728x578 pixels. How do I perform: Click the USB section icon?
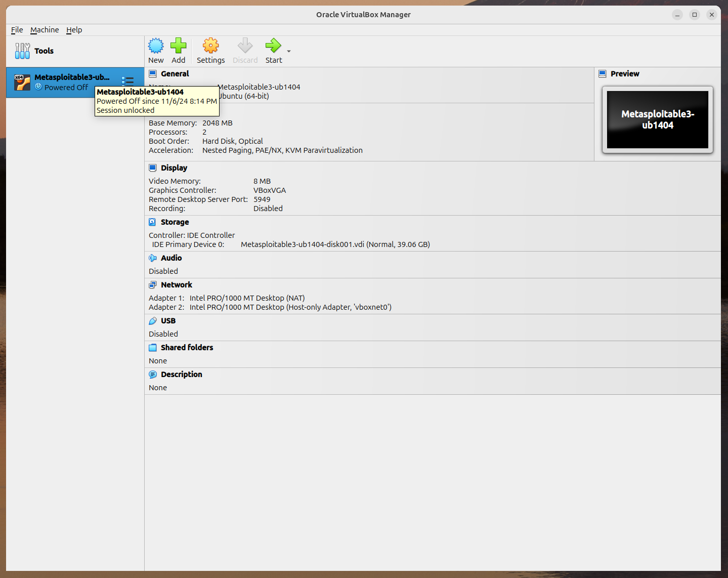click(153, 320)
